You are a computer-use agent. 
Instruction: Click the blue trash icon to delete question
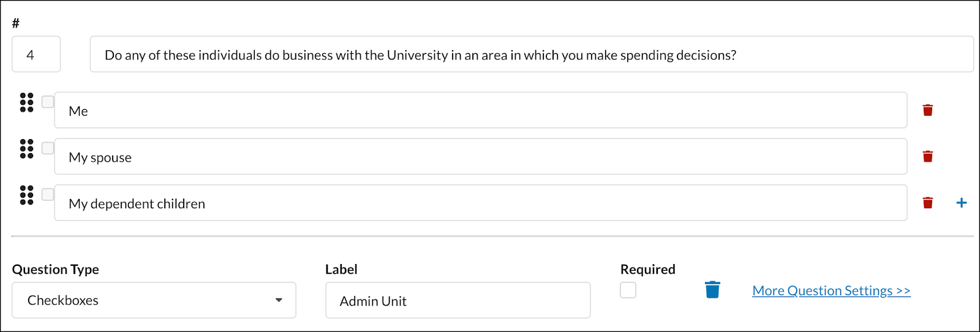712,290
